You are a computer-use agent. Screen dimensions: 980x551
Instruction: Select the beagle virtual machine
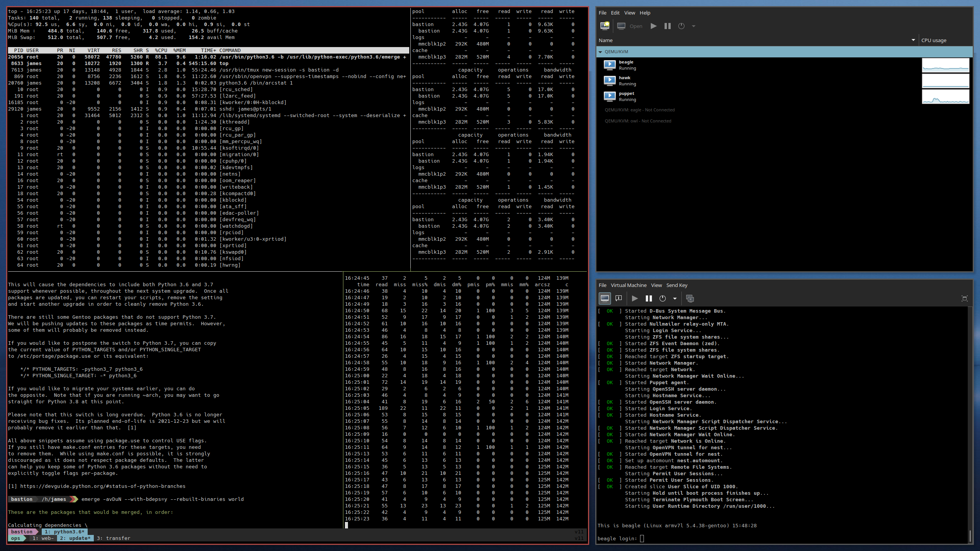(626, 65)
